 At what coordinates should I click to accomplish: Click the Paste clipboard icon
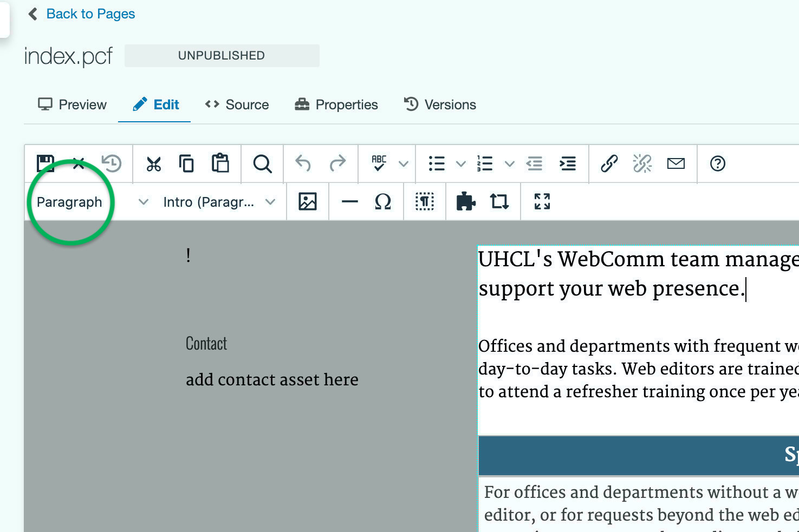pos(220,163)
